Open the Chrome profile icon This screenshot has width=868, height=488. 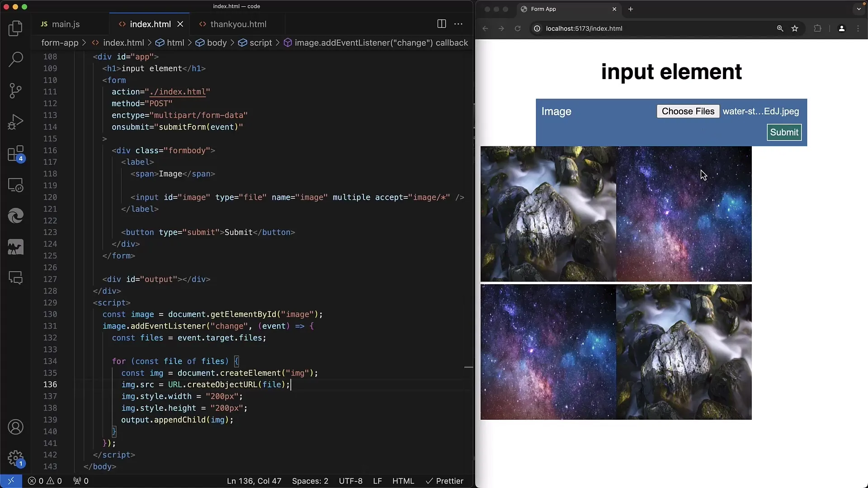[841, 28]
